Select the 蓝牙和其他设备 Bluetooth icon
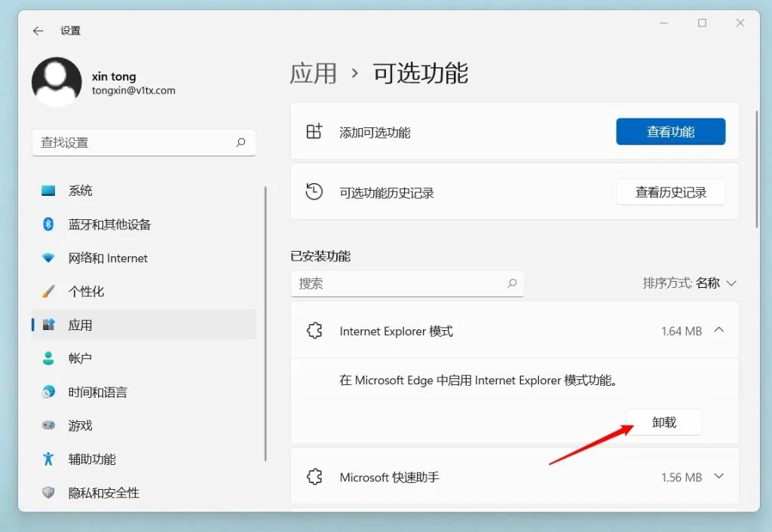The height and width of the screenshot is (532, 772). 48,225
